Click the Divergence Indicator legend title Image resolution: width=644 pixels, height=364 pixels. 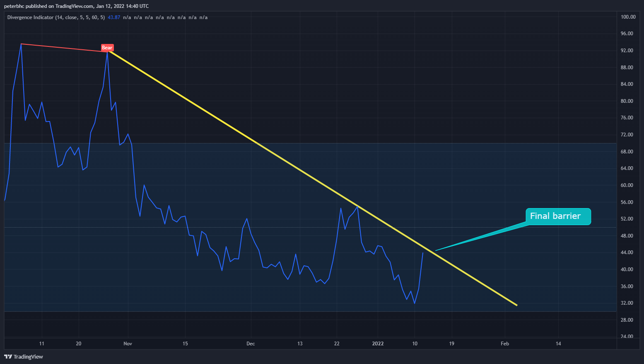(x=56, y=17)
